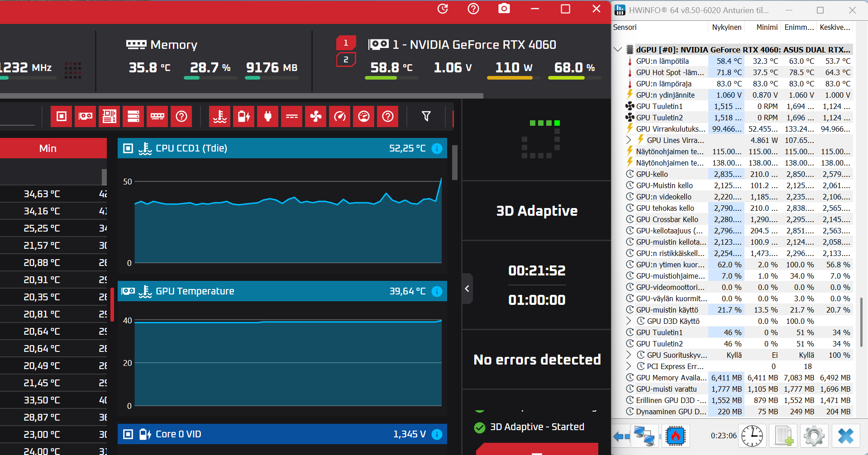Select the 'GPU:n ydinjännite' row
The height and width of the screenshot is (455, 868).
739,95
